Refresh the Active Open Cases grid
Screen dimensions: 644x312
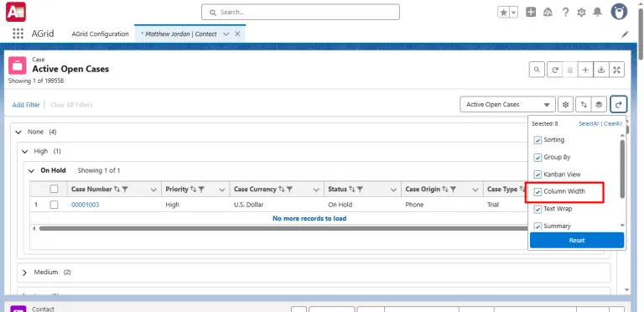pyautogui.click(x=555, y=70)
